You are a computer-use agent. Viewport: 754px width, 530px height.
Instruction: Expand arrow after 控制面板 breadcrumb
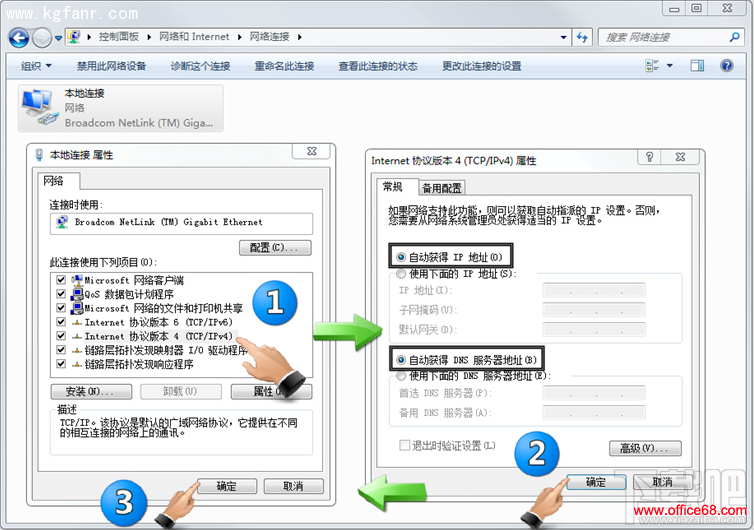coord(149,37)
